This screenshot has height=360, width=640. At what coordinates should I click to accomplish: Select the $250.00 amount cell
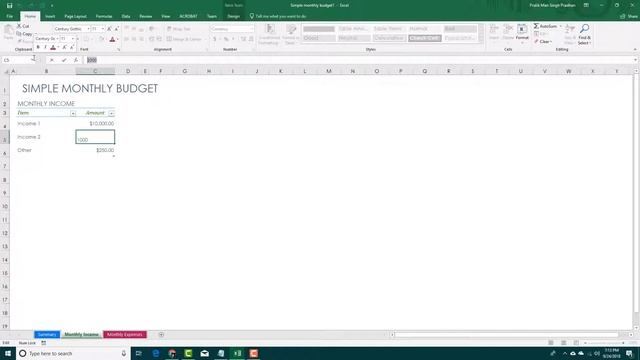[x=95, y=150]
